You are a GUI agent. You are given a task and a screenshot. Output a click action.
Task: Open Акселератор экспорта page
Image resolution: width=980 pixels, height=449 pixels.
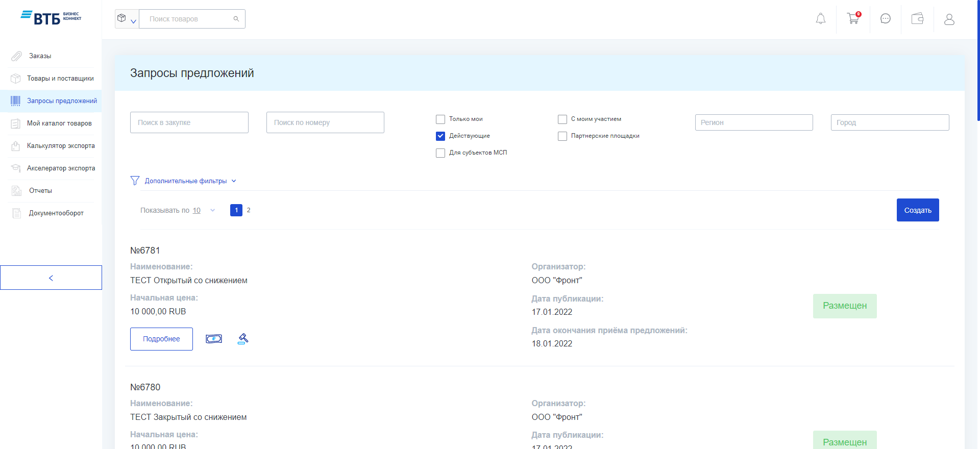[61, 168]
